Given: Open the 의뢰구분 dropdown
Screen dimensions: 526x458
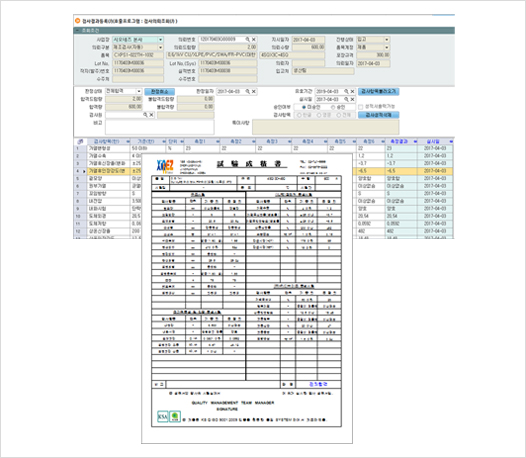Looking at the screenshot, I should click(x=160, y=48).
